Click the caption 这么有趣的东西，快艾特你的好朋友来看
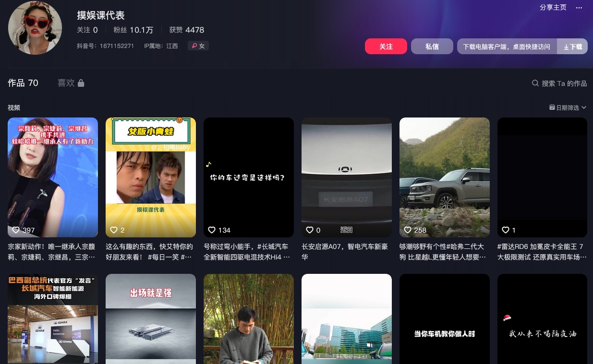The width and height of the screenshot is (593, 364). point(151,252)
